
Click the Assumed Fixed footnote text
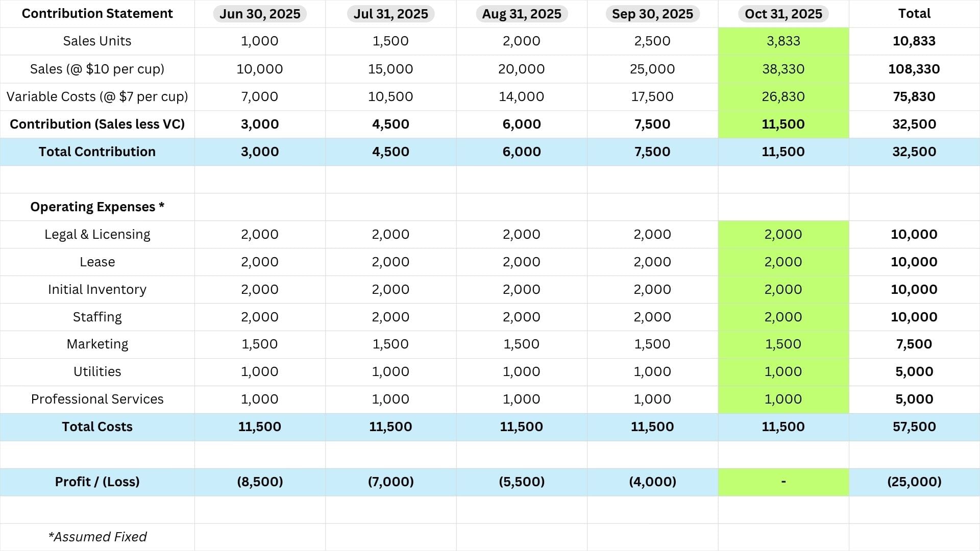tap(97, 537)
